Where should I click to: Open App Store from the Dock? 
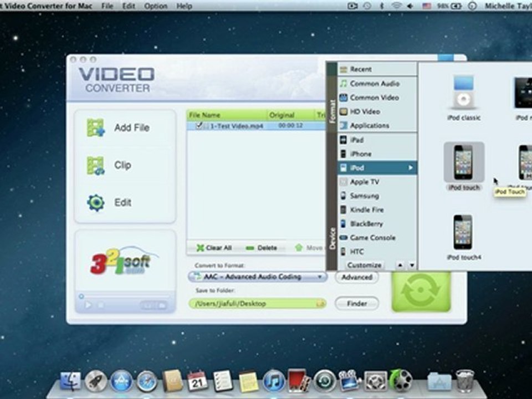coord(121,381)
